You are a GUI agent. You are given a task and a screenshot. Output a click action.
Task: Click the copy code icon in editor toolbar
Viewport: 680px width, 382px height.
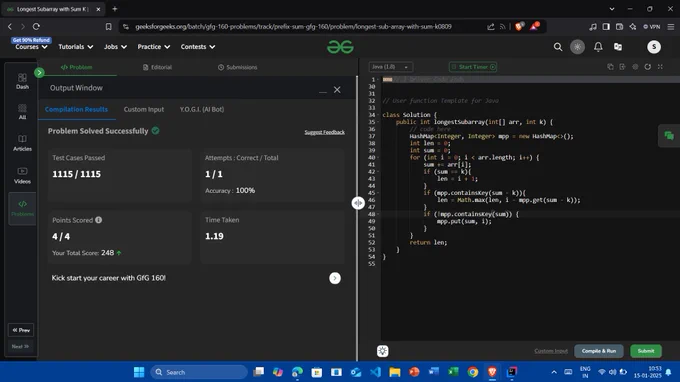click(x=610, y=67)
